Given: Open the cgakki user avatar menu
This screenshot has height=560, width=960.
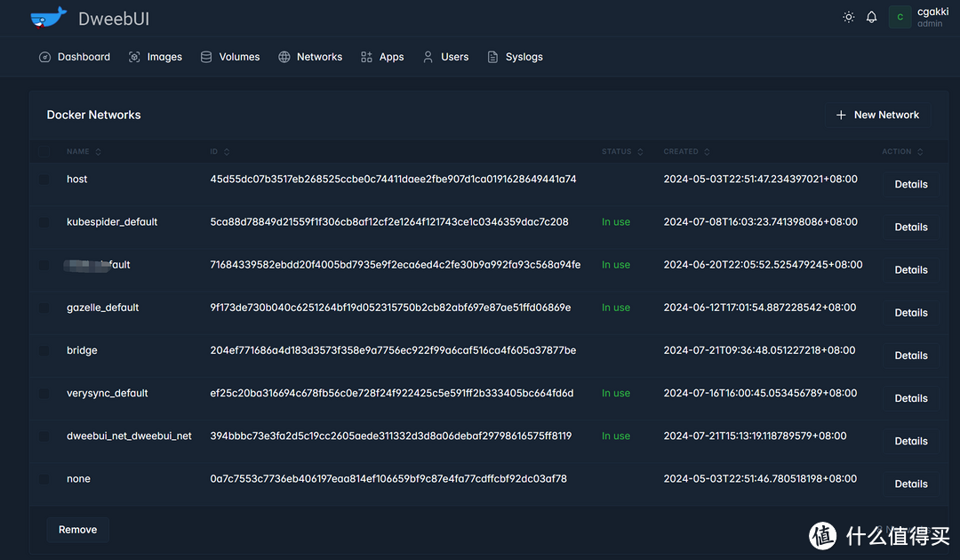Looking at the screenshot, I should (x=900, y=17).
